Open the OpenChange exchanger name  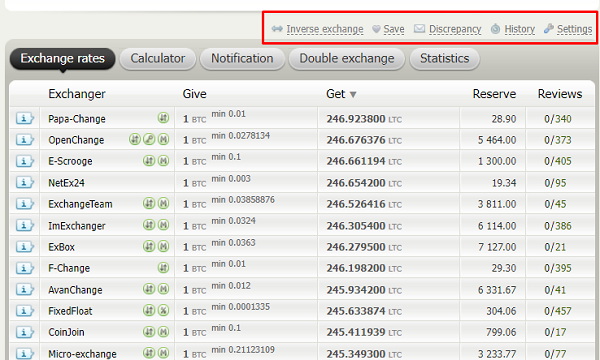coord(76,140)
